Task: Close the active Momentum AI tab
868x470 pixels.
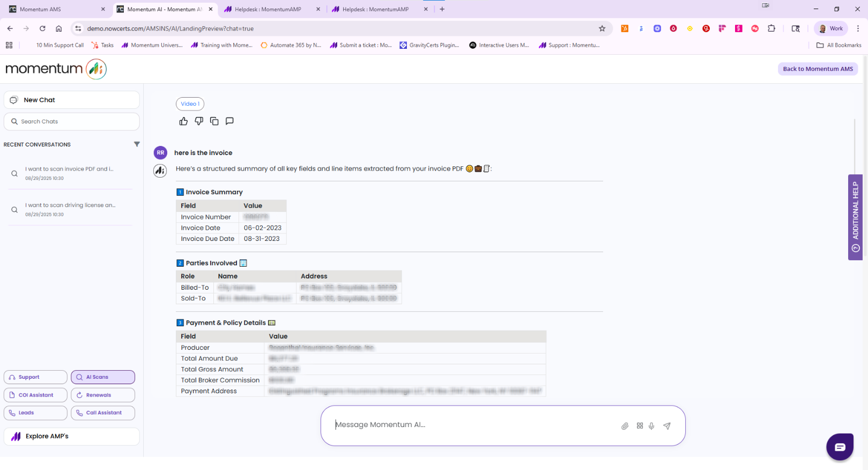Action: coord(211,9)
